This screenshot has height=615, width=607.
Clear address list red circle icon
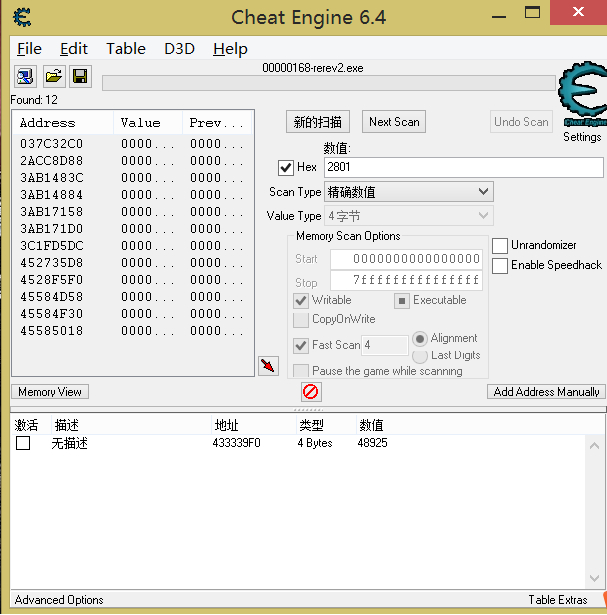tap(311, 391)
